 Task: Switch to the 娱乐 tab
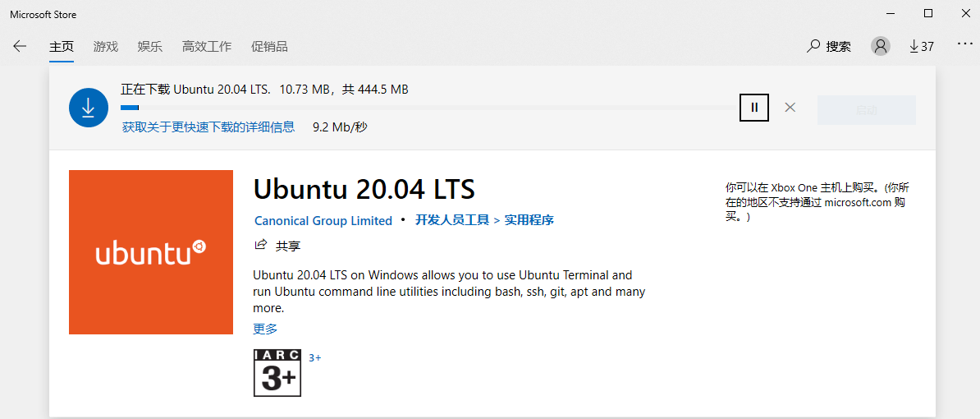[150, 46]
